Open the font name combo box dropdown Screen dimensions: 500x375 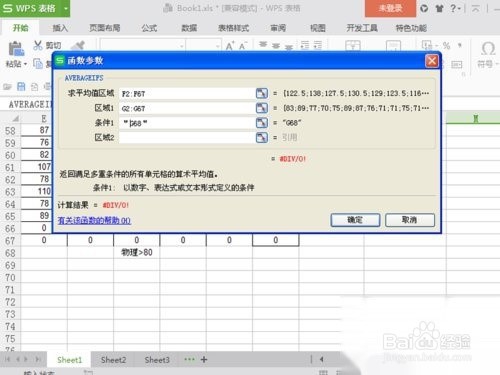[182, 46]
